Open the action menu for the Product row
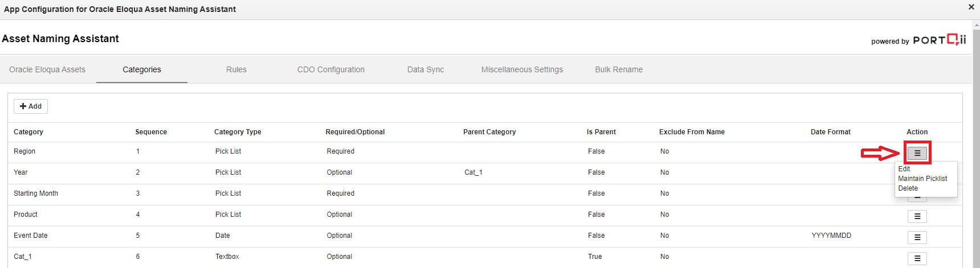This screenshot has height=268, width=980. (917, 216)
